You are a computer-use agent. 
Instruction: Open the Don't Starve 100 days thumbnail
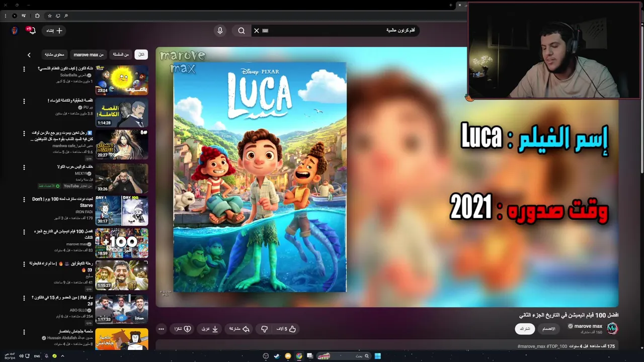pos(122,211)
